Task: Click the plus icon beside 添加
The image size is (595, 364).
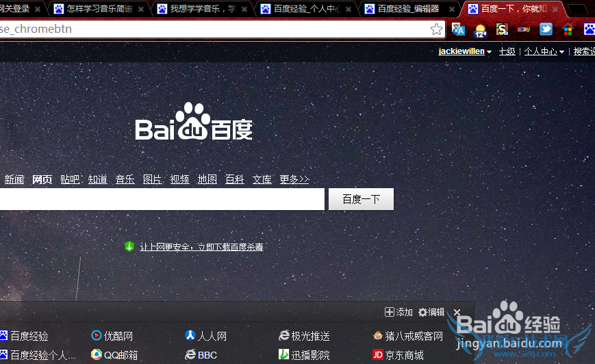Action: pos(390,312)
